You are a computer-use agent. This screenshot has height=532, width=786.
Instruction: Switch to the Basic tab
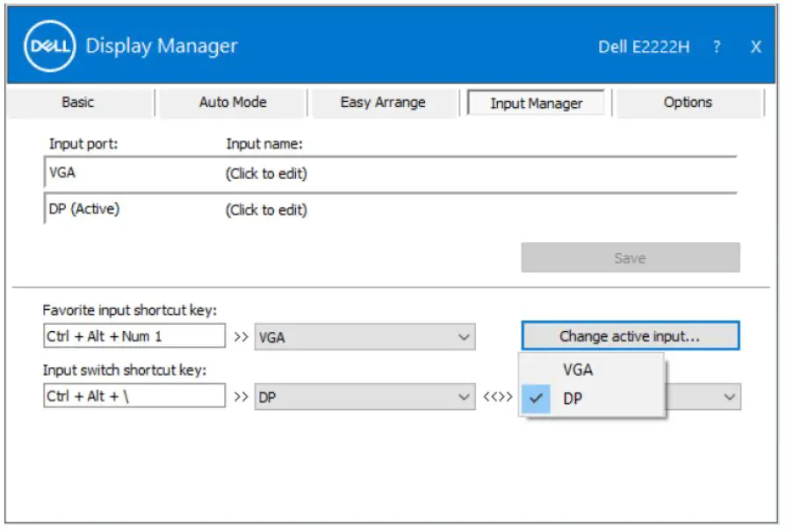(x=79, y=102)
